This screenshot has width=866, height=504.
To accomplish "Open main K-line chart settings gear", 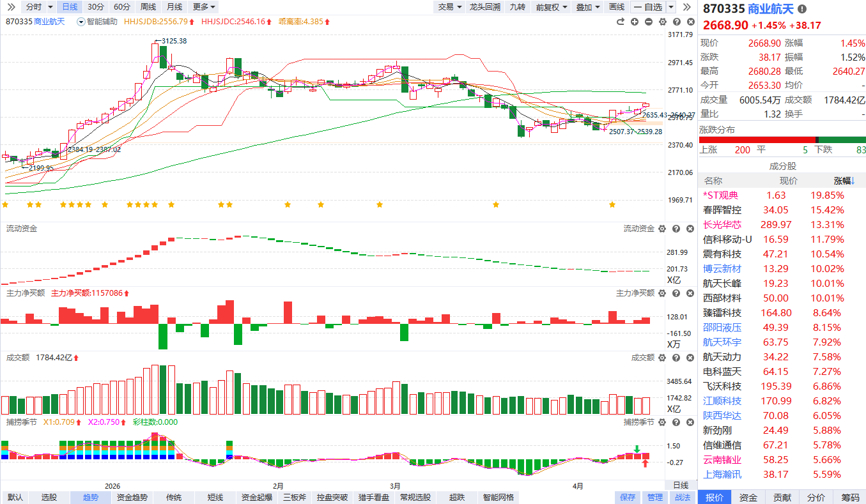I will [x=662, y=22].
